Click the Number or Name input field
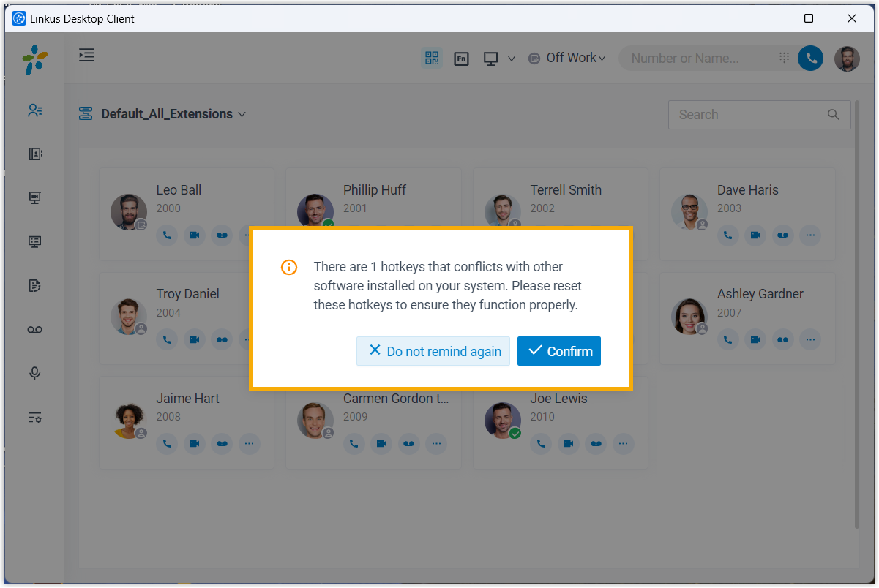This screenshot has height=588, width=879. (695, 59)
